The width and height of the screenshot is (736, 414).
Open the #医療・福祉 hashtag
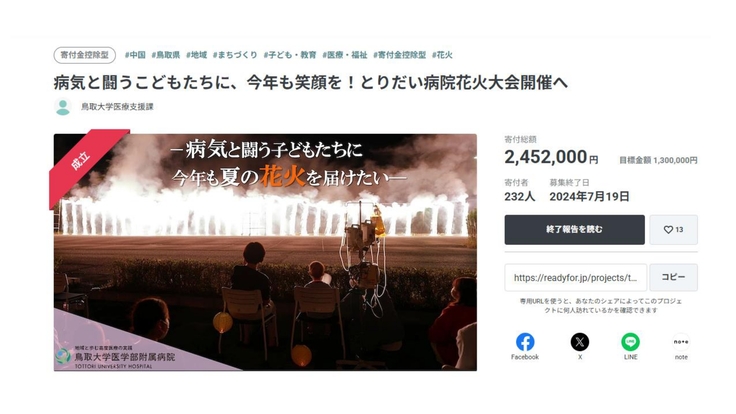345,55
